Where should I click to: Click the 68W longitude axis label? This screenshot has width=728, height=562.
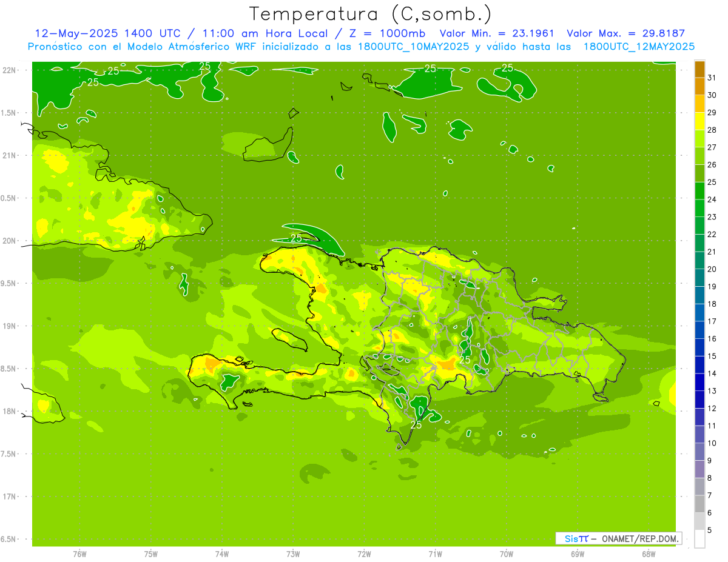click(x=649, y=554)
